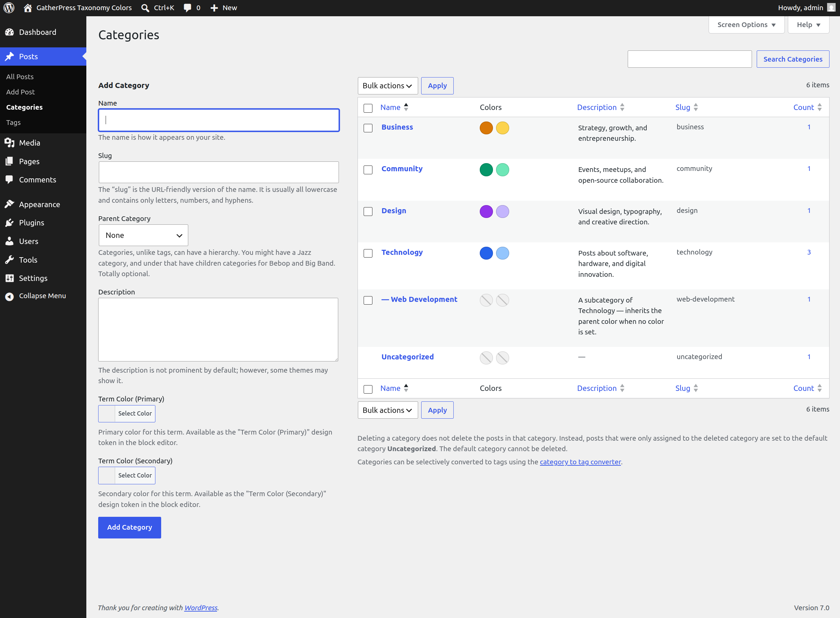Click the search magnifier icon in admin bar
This screenshot has width=840, height=618.
(x=145, y=8)
